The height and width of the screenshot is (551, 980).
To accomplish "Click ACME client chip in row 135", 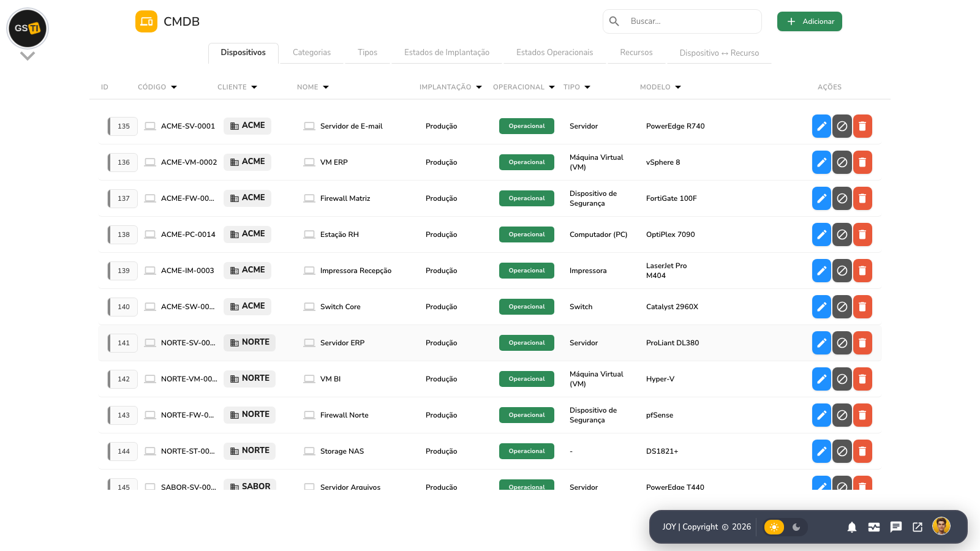I will [x=247, y=126].
